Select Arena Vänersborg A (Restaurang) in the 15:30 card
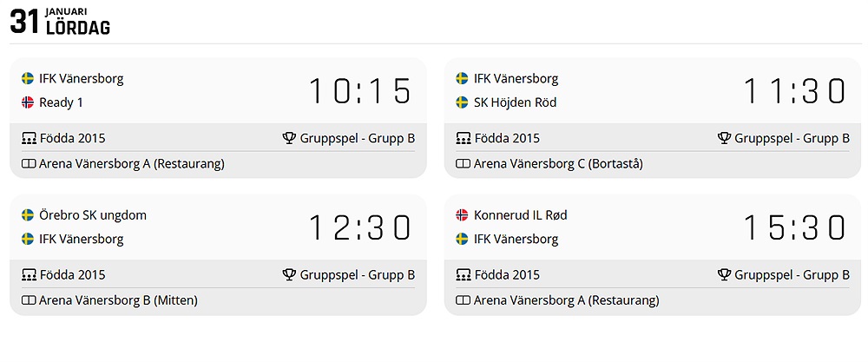Screen dimensions: 868x362 click(x=566, y=300)
